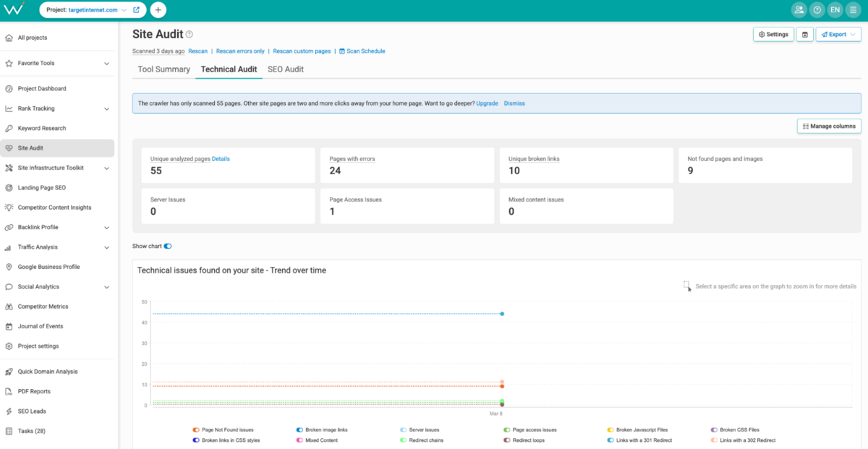
Task: Click the Google Business Profile pin icon
Action: click(9, 267)
